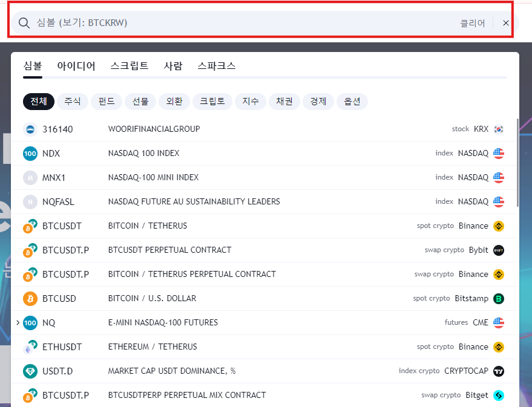532x407 pixels.
Task: Click the NDX 100 logo icon
Action: 30,154
